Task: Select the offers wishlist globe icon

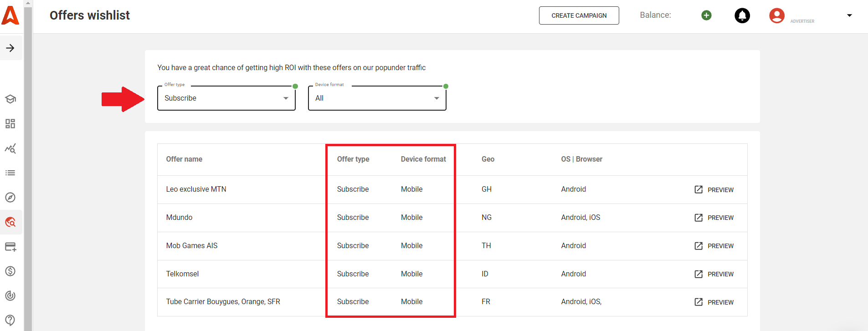Action: click(x=10, y=222)
